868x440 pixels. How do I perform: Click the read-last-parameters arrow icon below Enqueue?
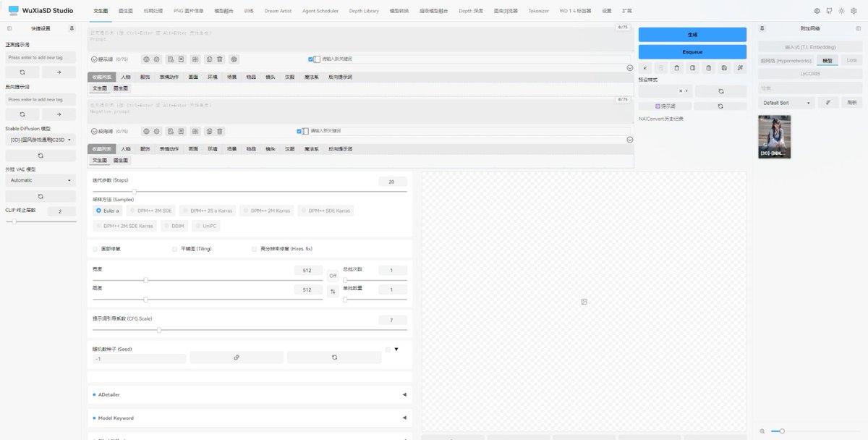645,67
